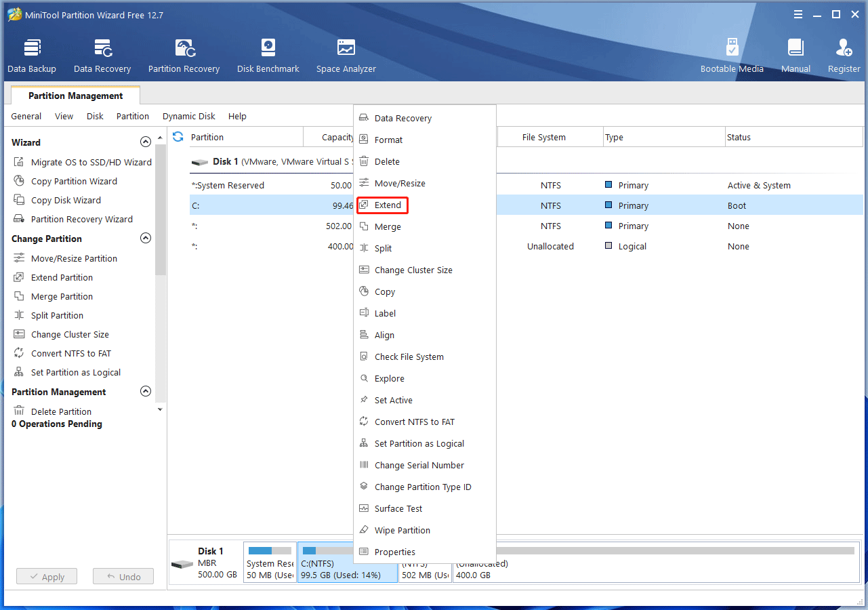Click the Change Cluster Size sidebar icon
The image size is (868, 610).
19,334
